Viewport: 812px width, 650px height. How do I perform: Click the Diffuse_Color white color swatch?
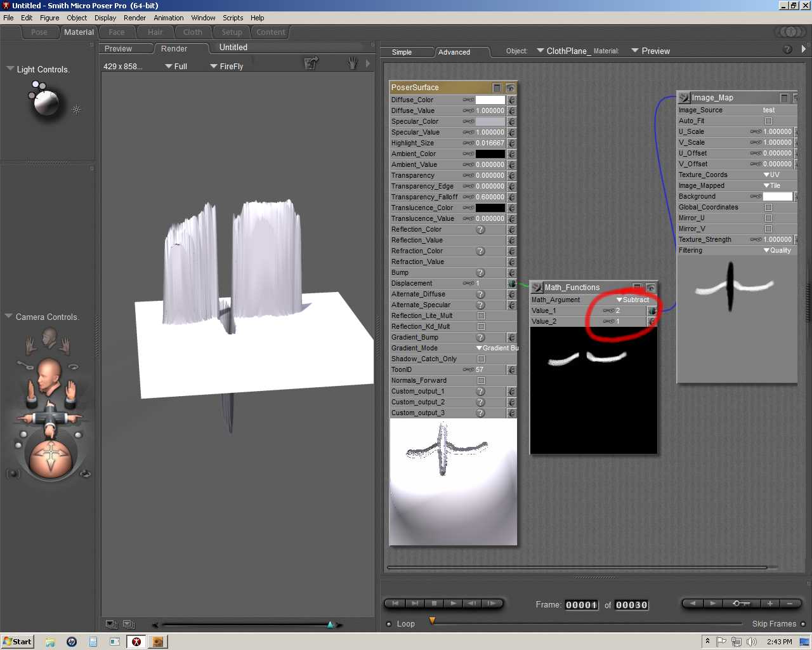pyautogui.click(x=490, y=100)
